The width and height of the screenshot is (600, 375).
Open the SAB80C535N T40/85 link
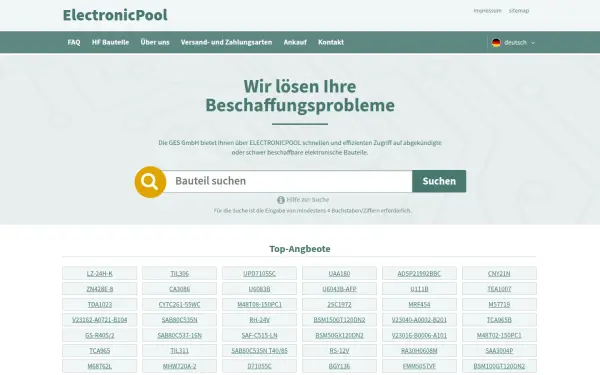coord(259,351)
